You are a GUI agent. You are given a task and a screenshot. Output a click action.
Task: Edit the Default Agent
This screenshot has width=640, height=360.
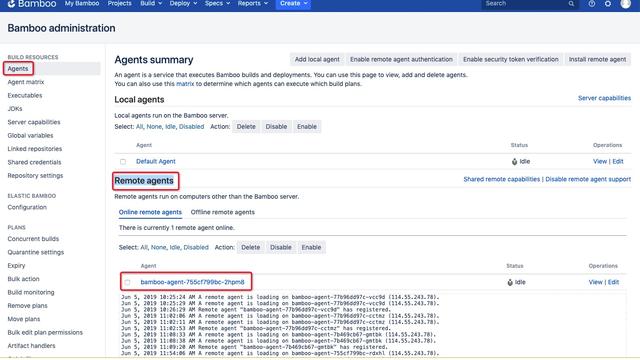(618, 162)
